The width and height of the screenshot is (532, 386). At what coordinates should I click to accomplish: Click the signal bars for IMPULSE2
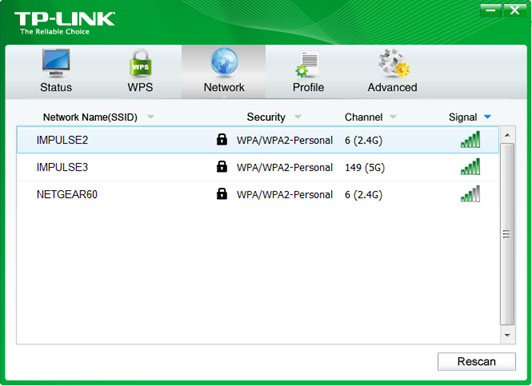[470, 139]
